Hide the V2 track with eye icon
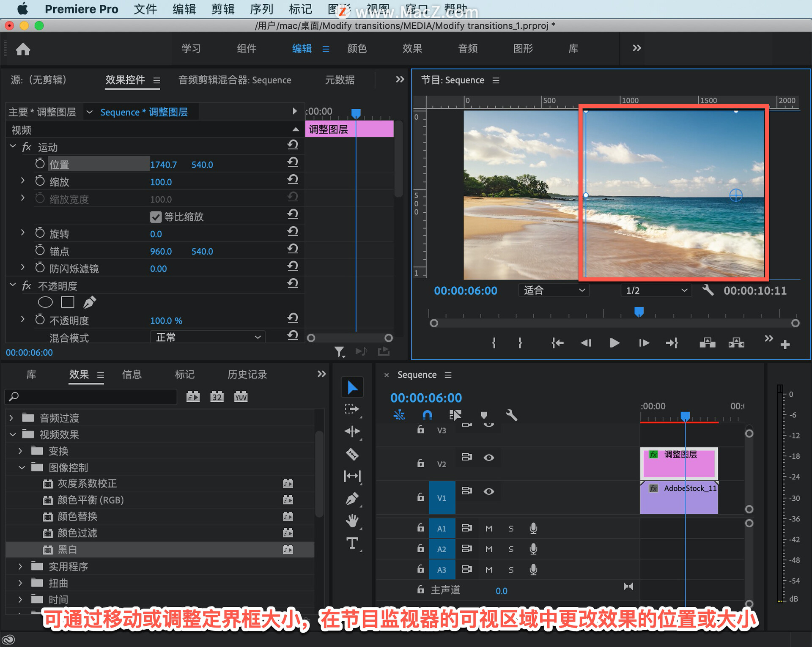This screenshot has height=647, width=812. pyautogui.click(x=489, y=458)
